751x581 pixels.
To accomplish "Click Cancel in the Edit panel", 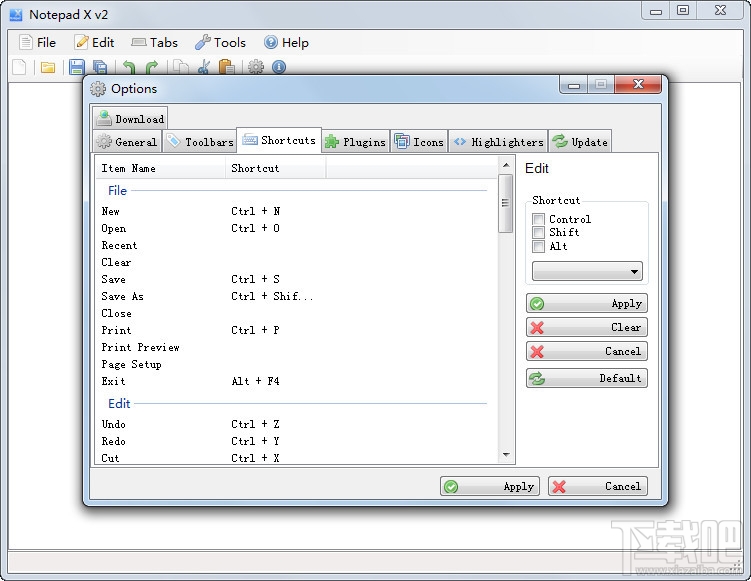I will tap(587, 352).
